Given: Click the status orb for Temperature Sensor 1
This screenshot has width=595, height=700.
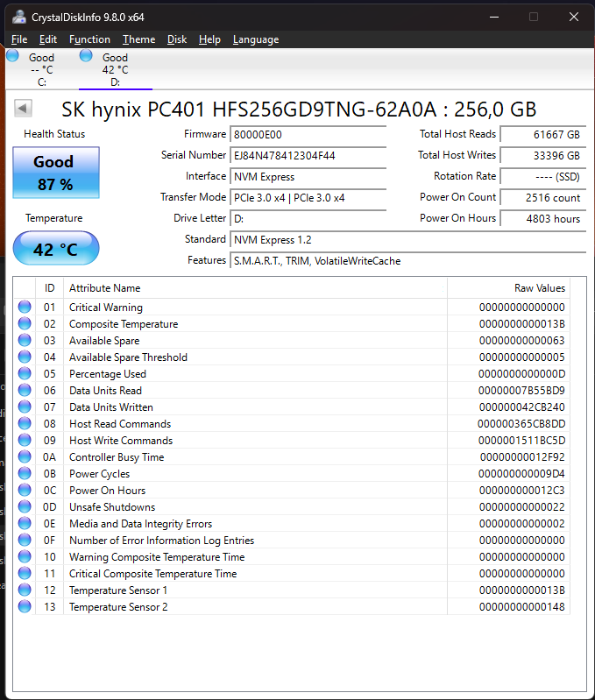Looking at the screenshot, I should 25,590.
